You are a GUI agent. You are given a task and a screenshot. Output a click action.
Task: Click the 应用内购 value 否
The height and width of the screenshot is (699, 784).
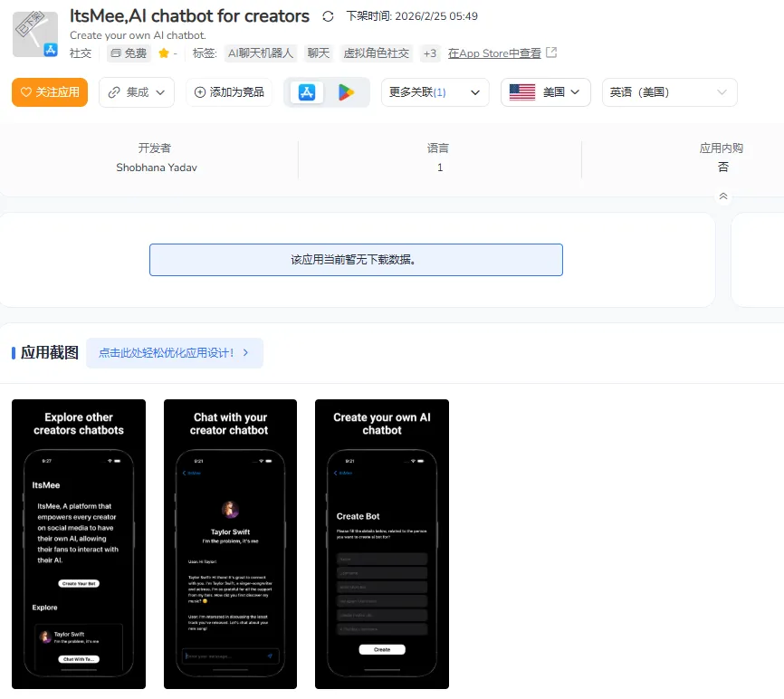coord(722,168)
